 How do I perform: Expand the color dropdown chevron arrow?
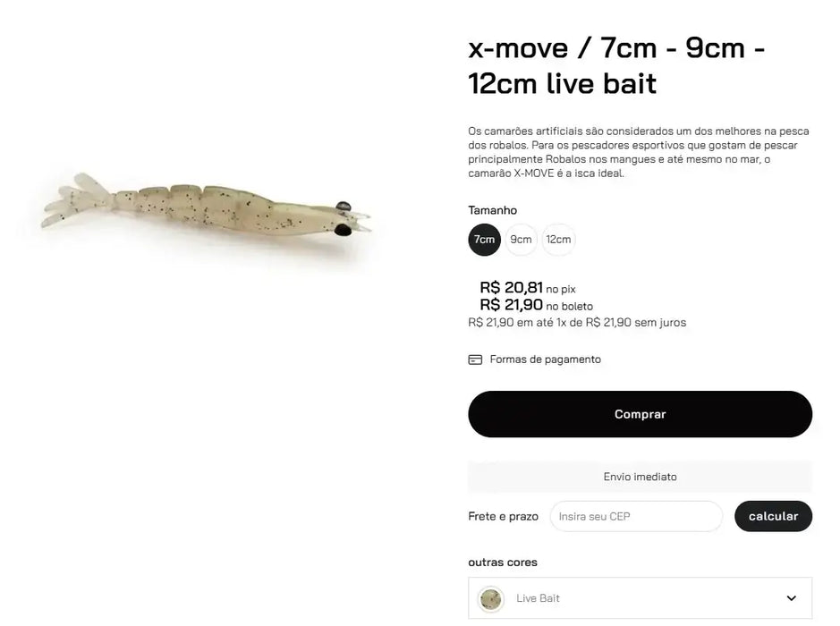point(791,598)
